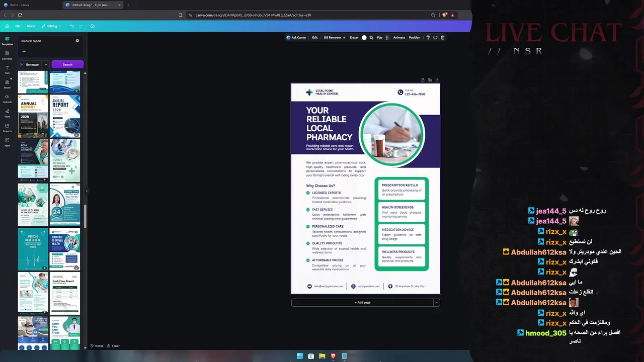Open a new browser tab
This screenshot has height=362, width=644.
point(128,5)
